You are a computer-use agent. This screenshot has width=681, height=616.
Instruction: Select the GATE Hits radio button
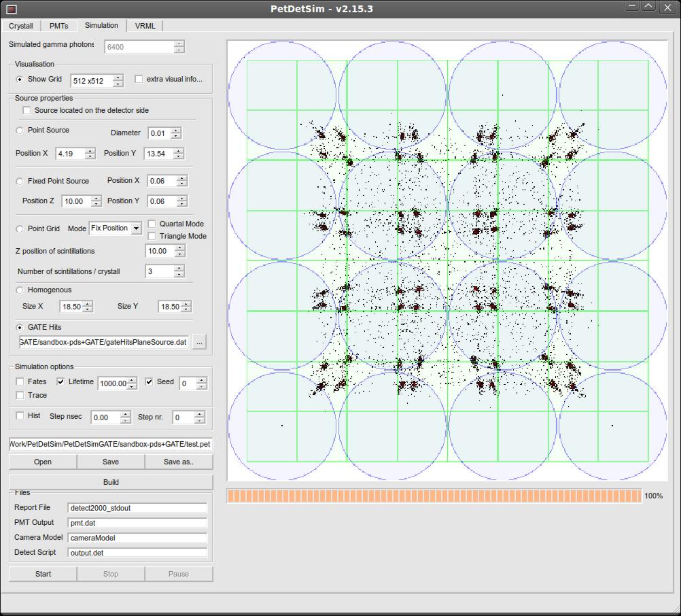(x=20, y=328)
